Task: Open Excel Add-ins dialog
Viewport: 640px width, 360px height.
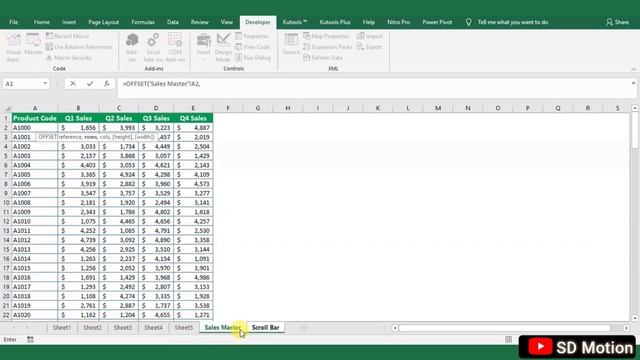Action: (153, 48)
